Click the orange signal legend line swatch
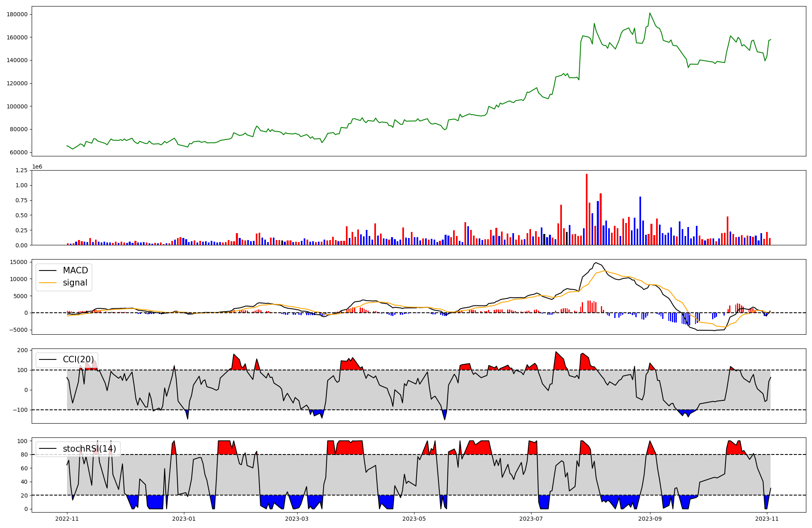This screenshot has height=528, width=812. click(x=49, y=283)
